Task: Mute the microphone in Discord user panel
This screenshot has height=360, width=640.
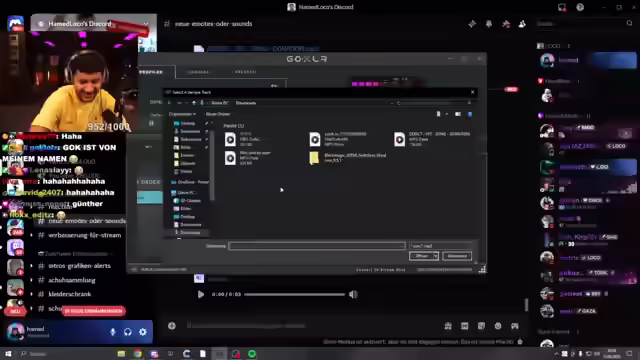Action: click(x=113, y=332)
